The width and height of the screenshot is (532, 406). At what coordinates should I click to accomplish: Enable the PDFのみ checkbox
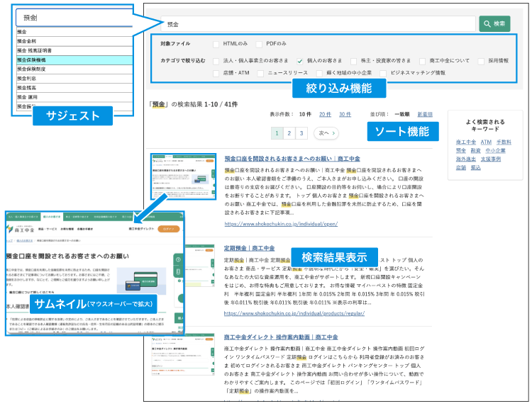point(259,44)
